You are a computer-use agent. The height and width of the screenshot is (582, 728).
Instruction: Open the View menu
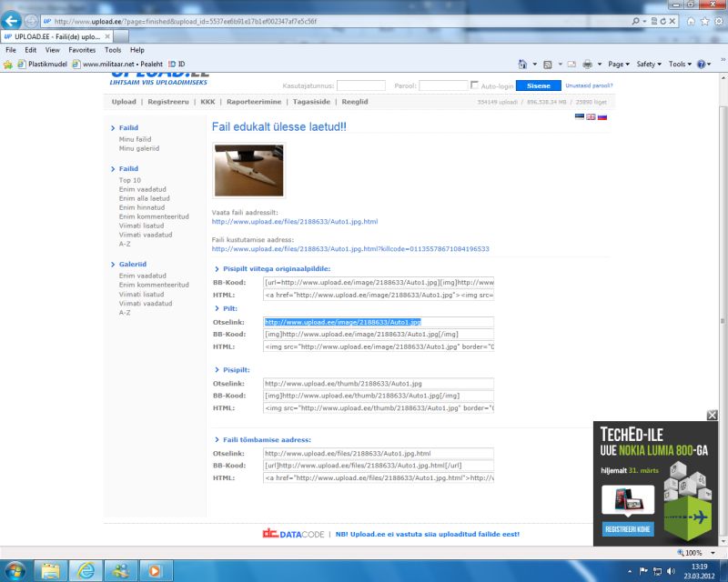[x=52, y=50]
